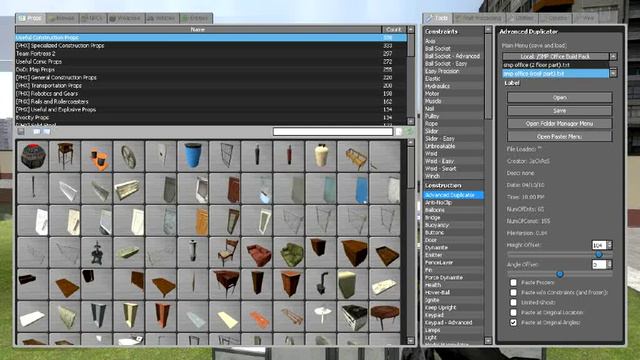This screenshot has height=360, width=640.
Task: Enable Paste Frozen checkbox
Action: click(513, 282)
